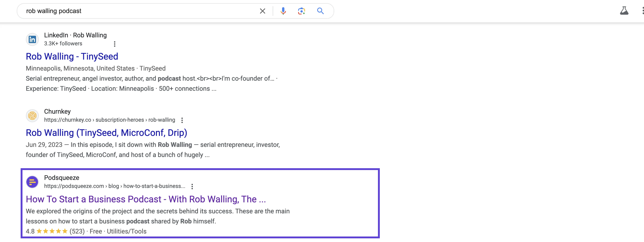Open Search Labs flask icon
This screenshot has height=242, width=644.
(624, 11)
